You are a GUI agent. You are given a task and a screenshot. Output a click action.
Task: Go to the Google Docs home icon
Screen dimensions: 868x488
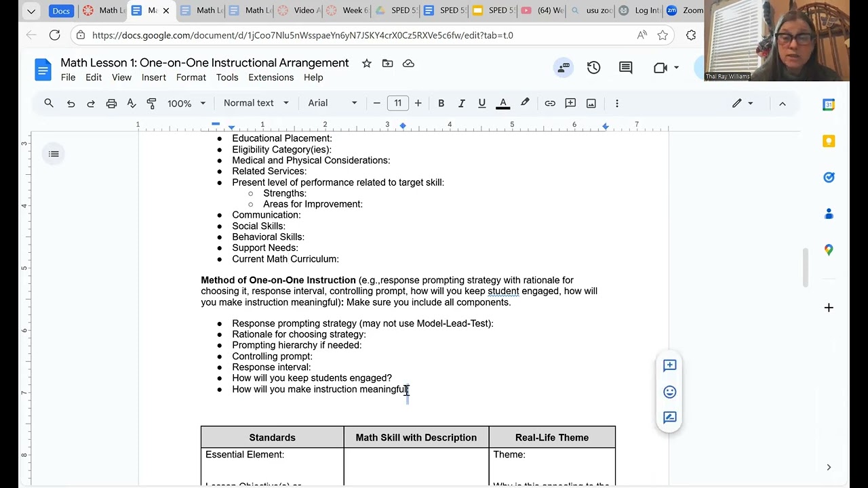click(43, 69)
